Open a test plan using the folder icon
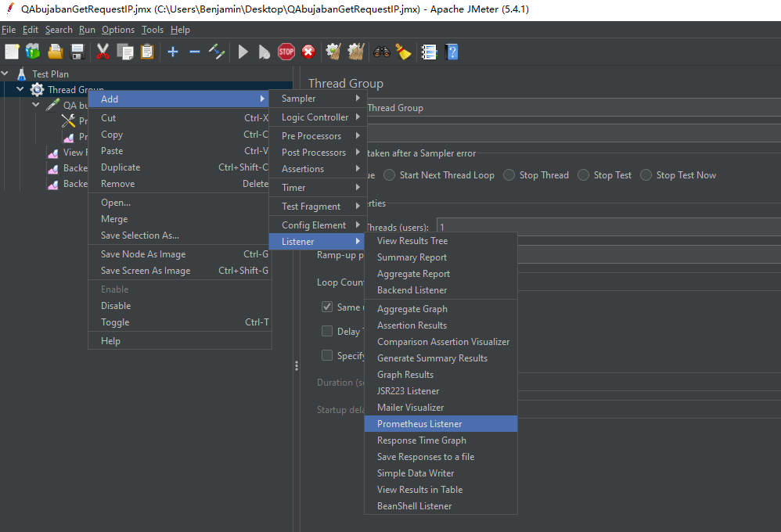The image size is (781, 532). click(54, 52)
